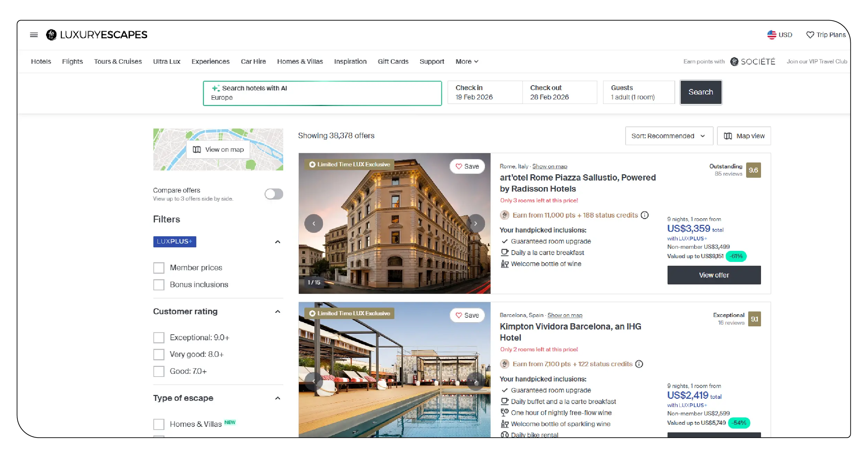The image size is (868, 458).
Task: Navigate to Gift Cards
Action: click(393, 61)
